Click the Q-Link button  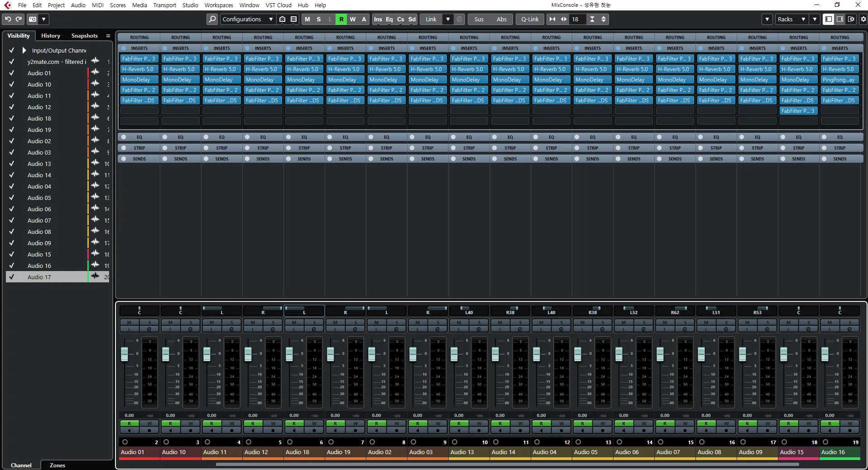pyautogui.click(x=529, y=19)
